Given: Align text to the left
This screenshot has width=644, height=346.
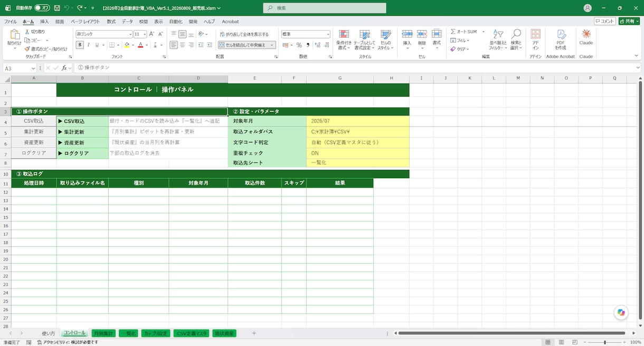Looking at the screenshot, I should (x=174, y=45).
